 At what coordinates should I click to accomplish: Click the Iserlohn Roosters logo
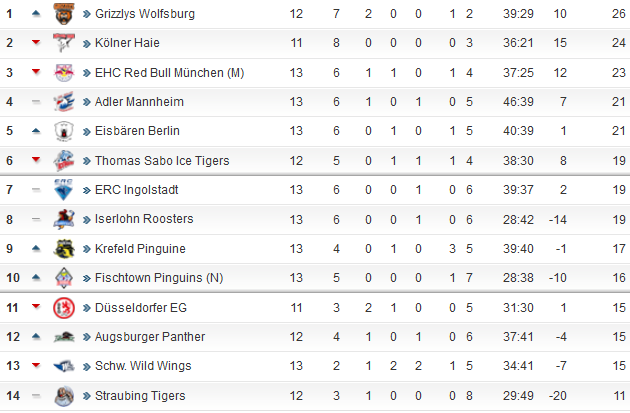pos(64,219)
